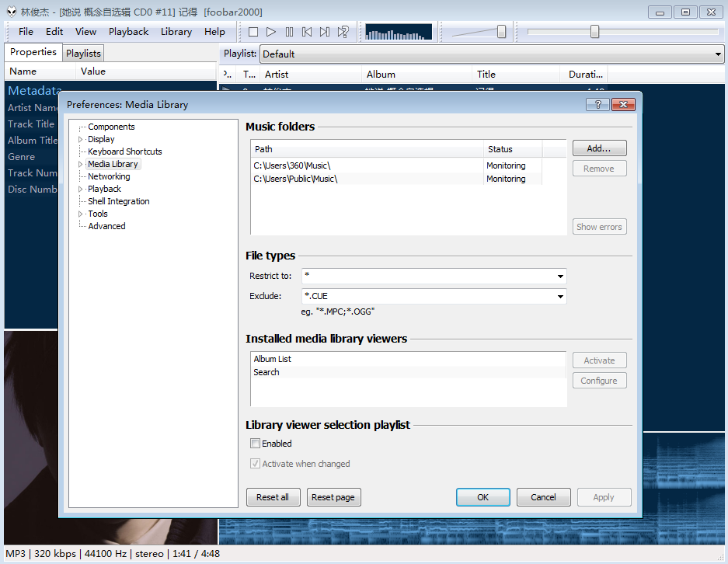Skip to the next track
The width and height of the screenshot is (728, 564).
click(x=325, y=32)
